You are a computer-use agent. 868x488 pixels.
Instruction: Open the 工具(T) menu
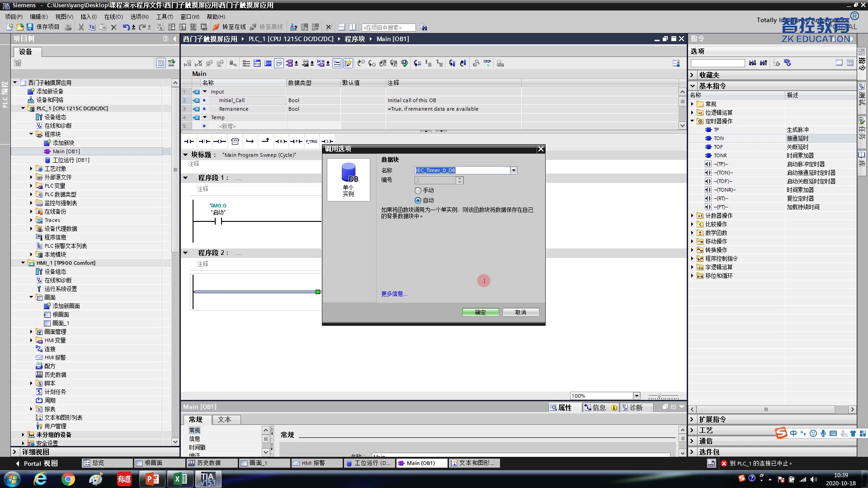pos(165,17)
